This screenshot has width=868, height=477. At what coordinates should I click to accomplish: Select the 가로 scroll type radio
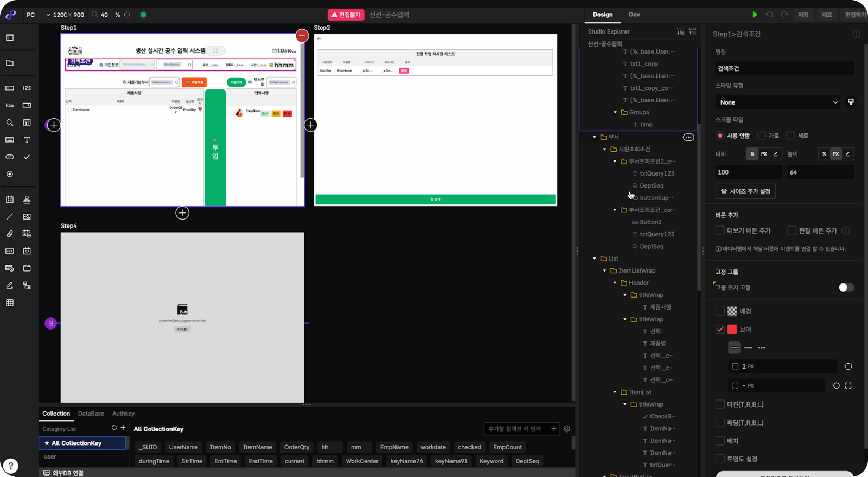762,136
